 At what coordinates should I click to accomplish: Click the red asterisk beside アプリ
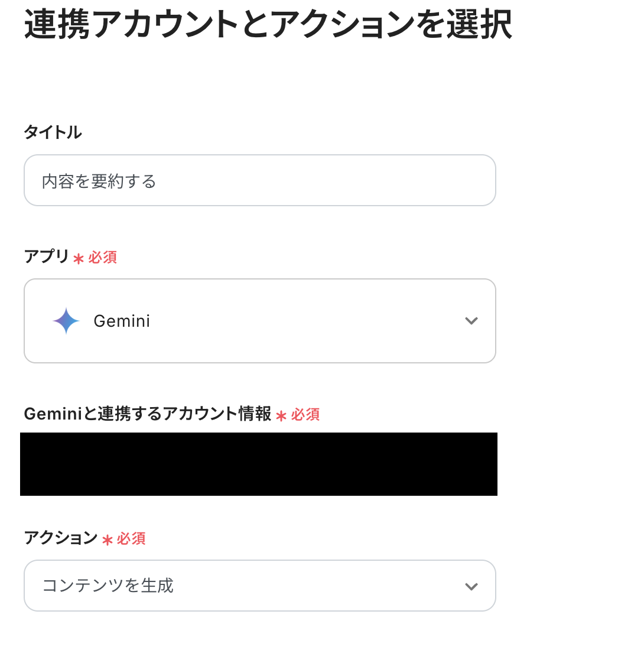[x=79, y=258]
